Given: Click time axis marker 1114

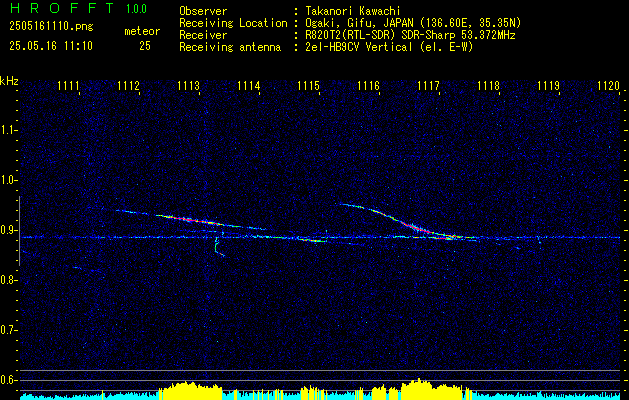Looking at the screenshot, I should tap(249, 86).
